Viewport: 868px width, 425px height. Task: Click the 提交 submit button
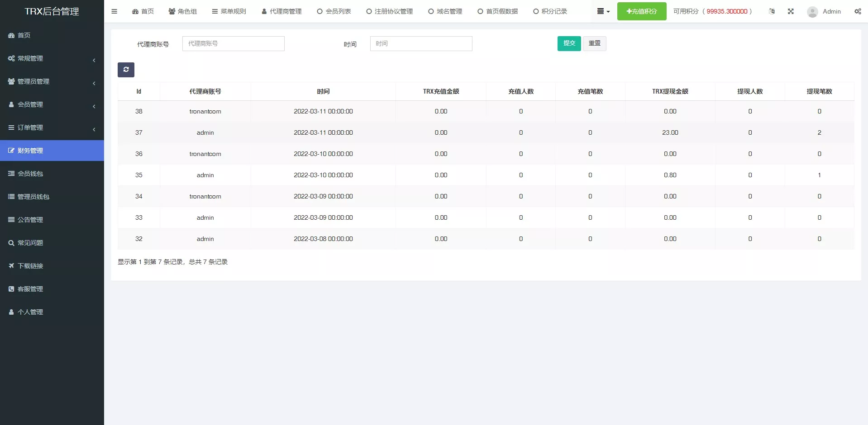[569, 43]
